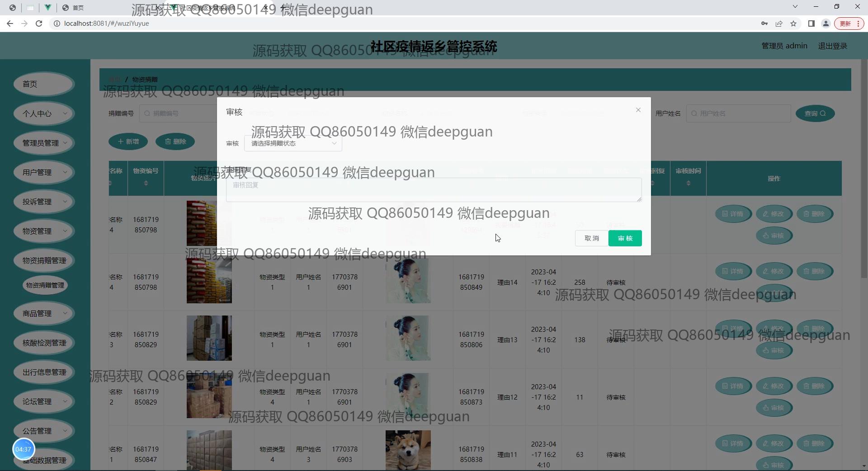Screen dimensions: 868x471
Task: Click 删除 for the 理由14 row
Action: (815, 271)
